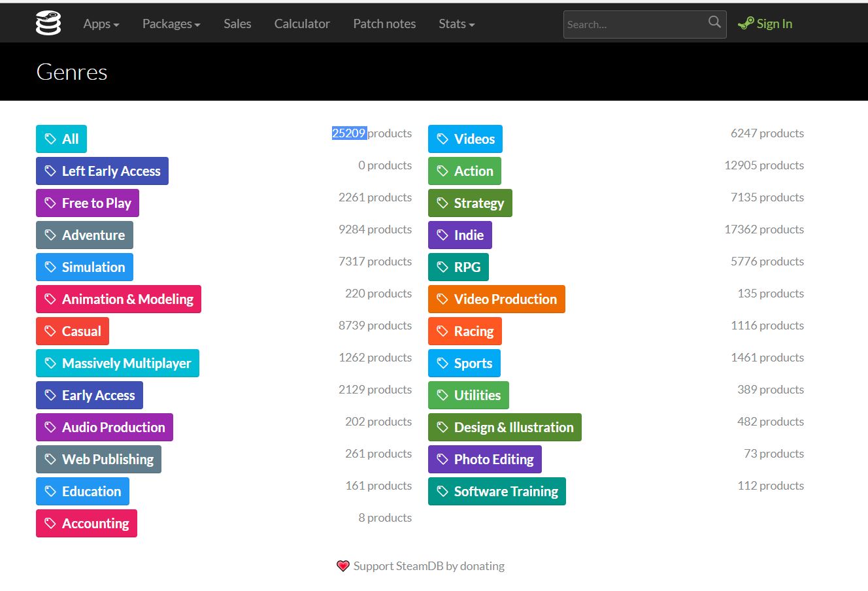This screenshot has height=591, width=868.
Task: Click the 389 products count for Utilities
Action: pos(771,389)
